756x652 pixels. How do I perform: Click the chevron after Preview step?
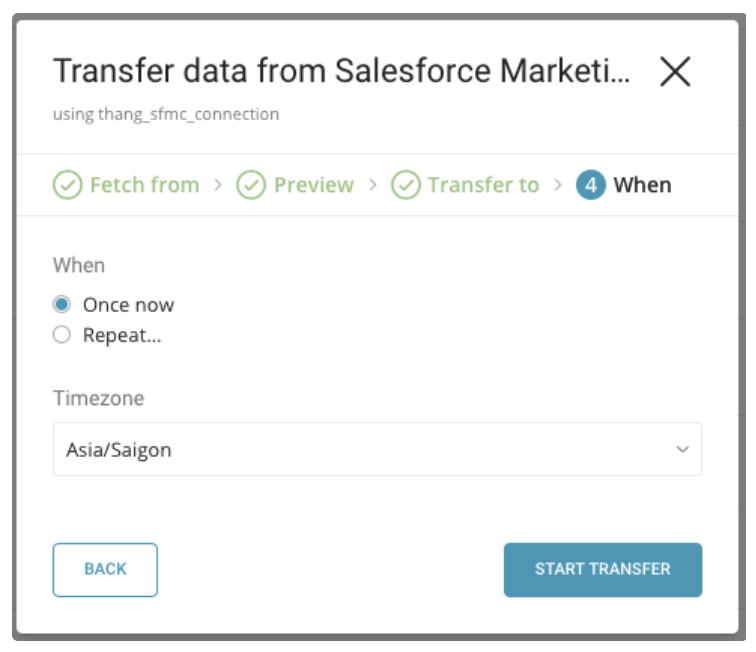coord(372,185)
